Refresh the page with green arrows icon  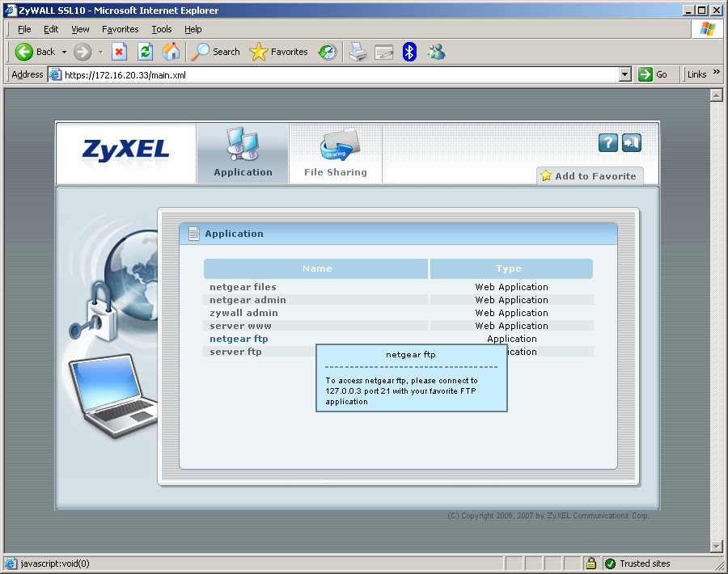coord(146,52)
